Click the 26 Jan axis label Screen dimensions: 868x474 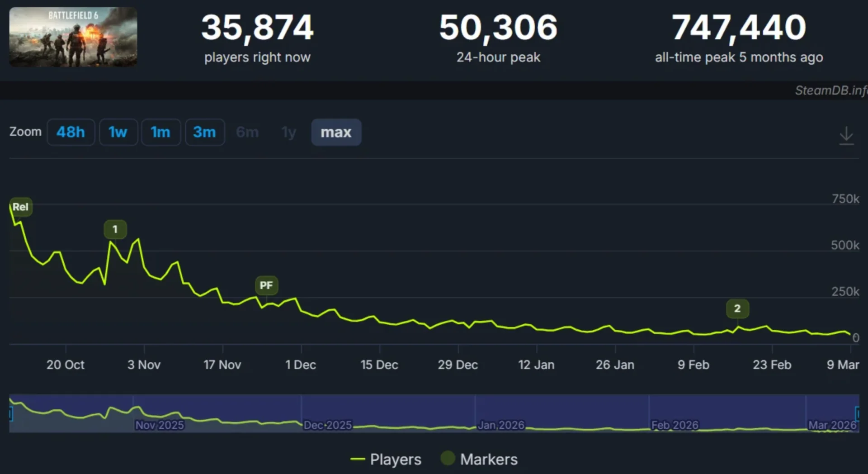(x=615, y=365)
